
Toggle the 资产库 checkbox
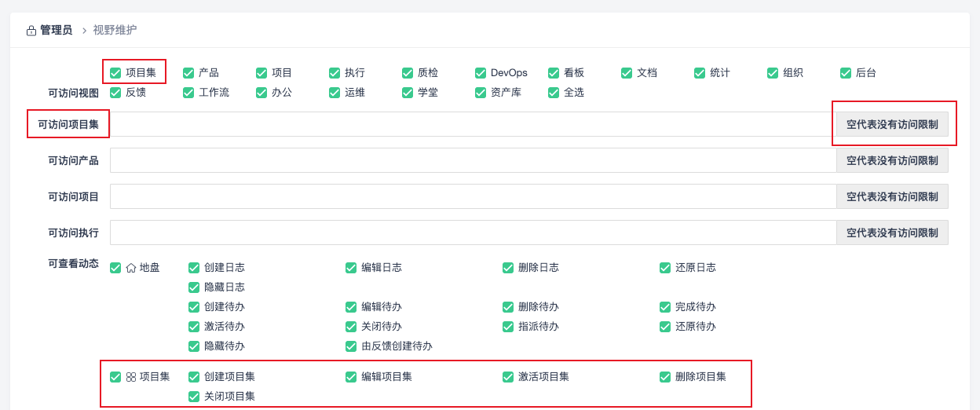[x=481, y=93]
